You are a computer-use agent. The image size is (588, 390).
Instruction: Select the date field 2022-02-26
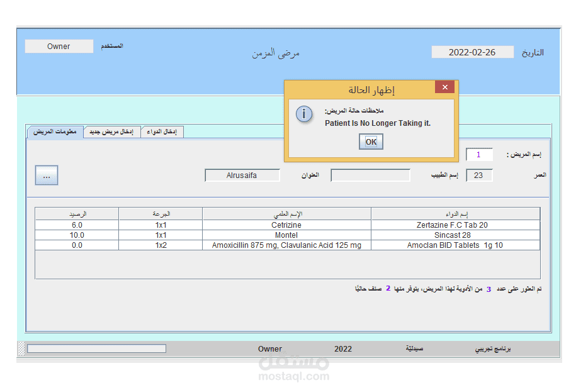[x=473, y=52]
